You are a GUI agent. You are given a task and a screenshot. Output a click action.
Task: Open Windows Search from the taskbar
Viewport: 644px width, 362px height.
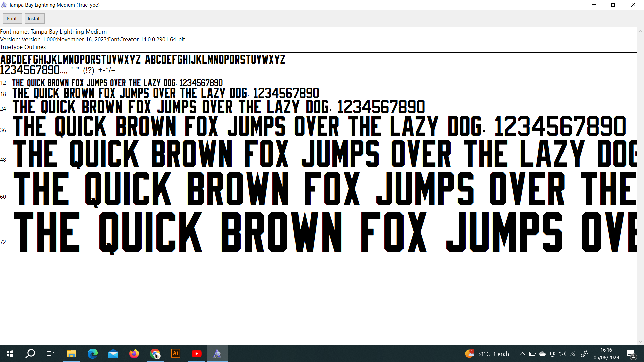pos(30,354)
